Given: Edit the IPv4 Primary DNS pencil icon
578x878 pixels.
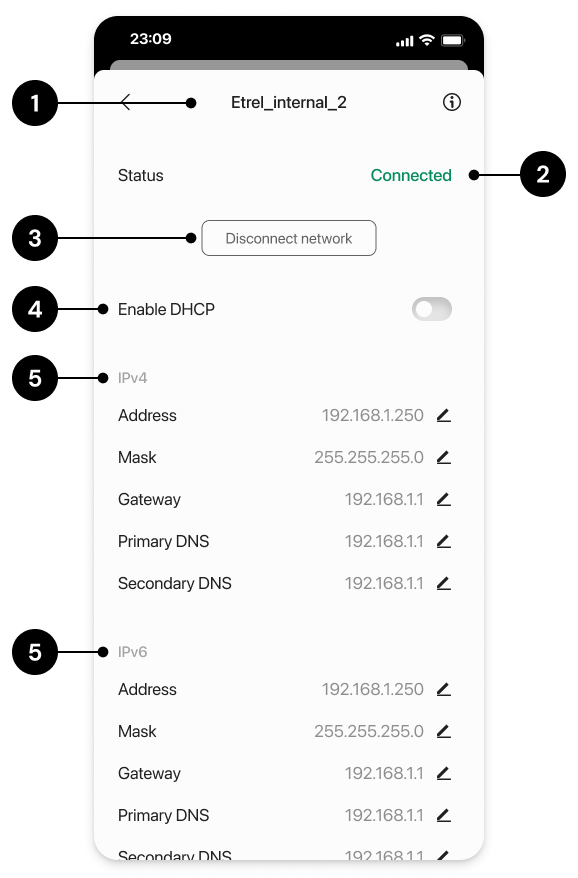Looking at the screenshot, I should click(444, 541).
